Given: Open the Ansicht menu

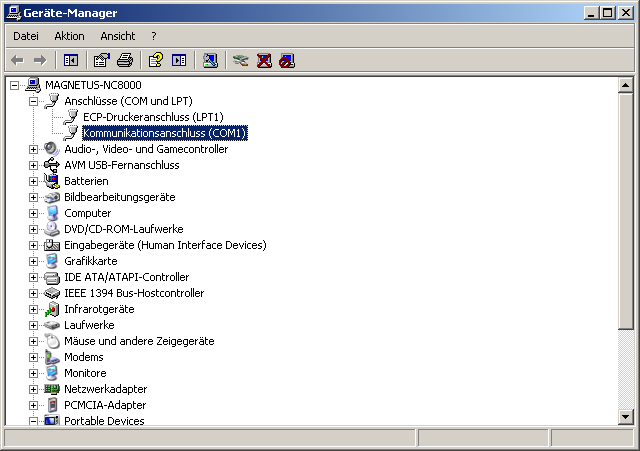Looking at the screenshot, I should coord(118,36).
